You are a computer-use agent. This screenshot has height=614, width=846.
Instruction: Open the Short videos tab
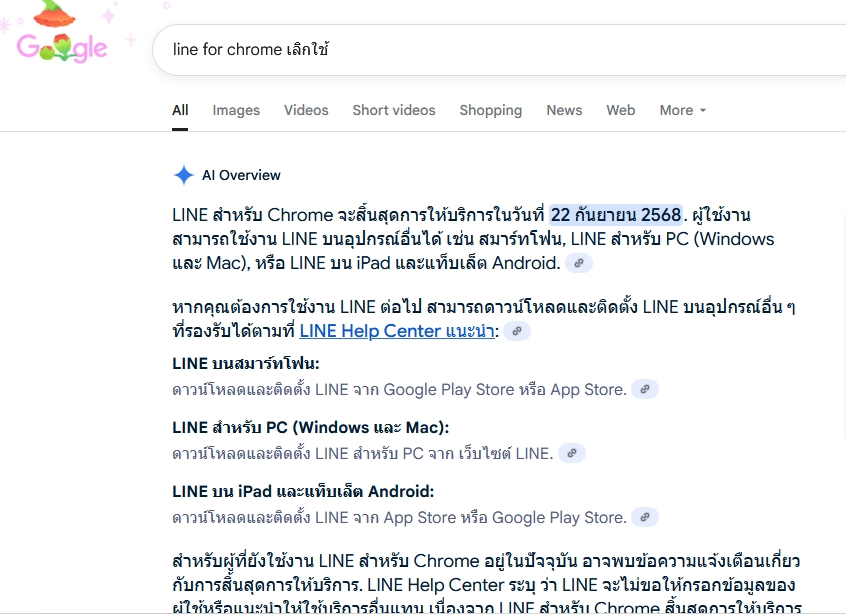tap(394, 110)
